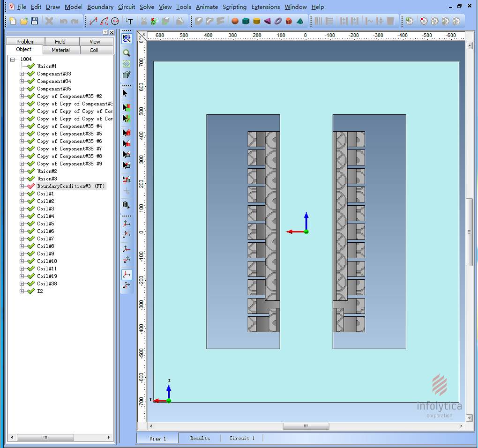Screen dimensions: 478x448
Task: Expand the Union#2 tree node
Action: pos(22,171)
